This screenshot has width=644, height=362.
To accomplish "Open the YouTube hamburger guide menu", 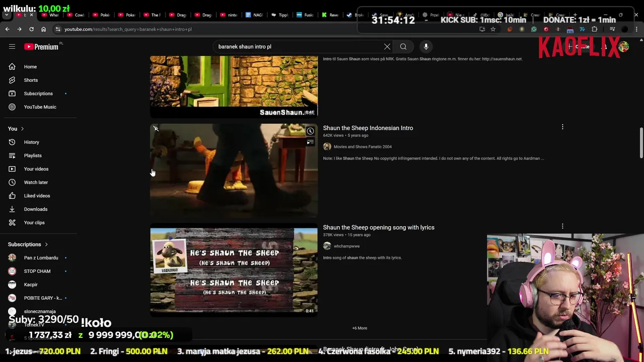I will [x=12, y=47].
